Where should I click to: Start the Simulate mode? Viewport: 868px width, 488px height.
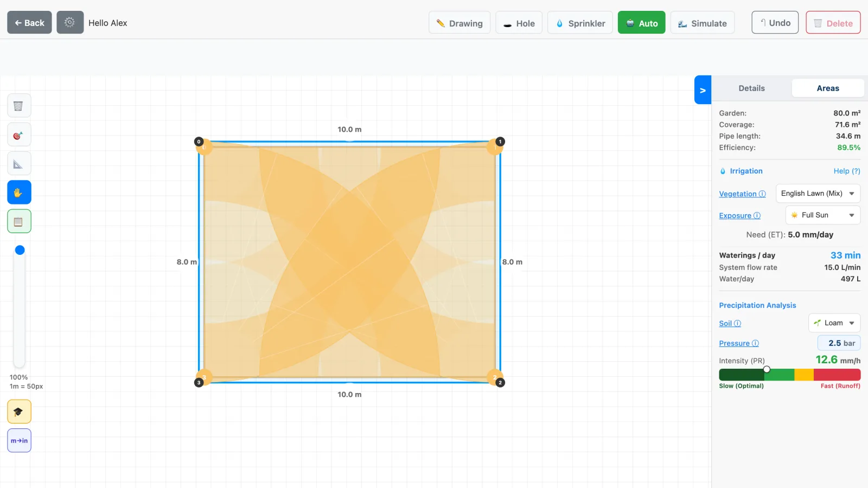(703, 23)
